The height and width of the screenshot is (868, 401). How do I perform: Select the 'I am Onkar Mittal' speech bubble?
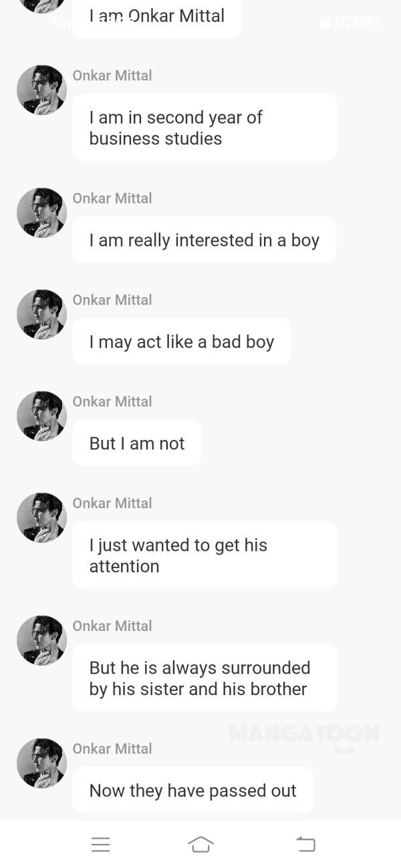(156, 16)
